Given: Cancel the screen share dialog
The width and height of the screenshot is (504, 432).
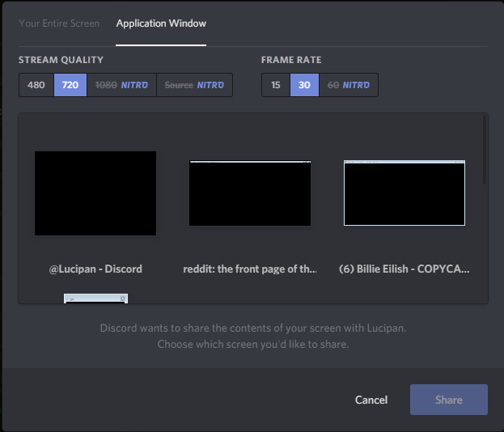Looking at the screenshot, I should pos(371,400).
